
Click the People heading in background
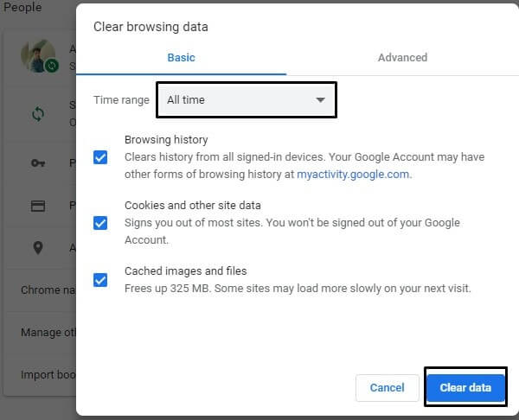[x=22, y=7]
